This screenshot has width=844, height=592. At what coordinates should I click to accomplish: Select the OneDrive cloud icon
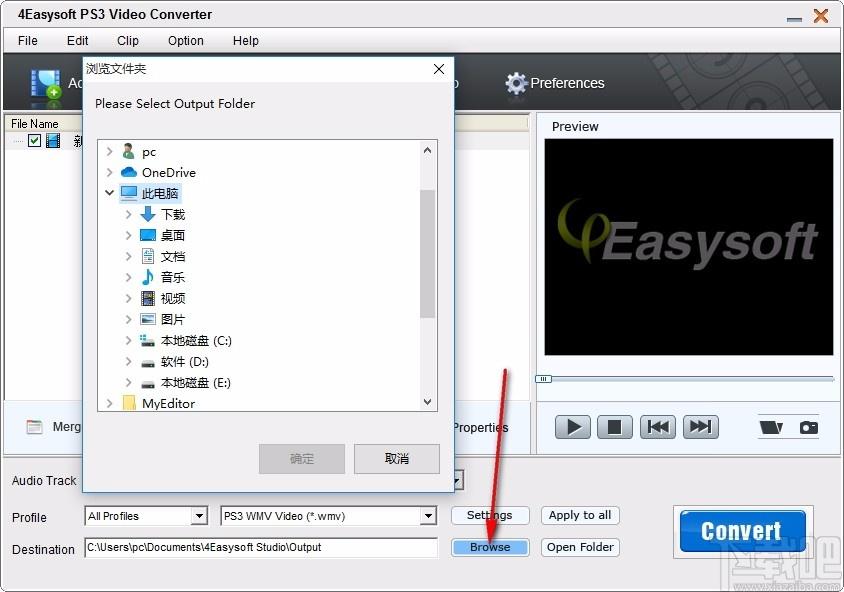coord(129,172)
